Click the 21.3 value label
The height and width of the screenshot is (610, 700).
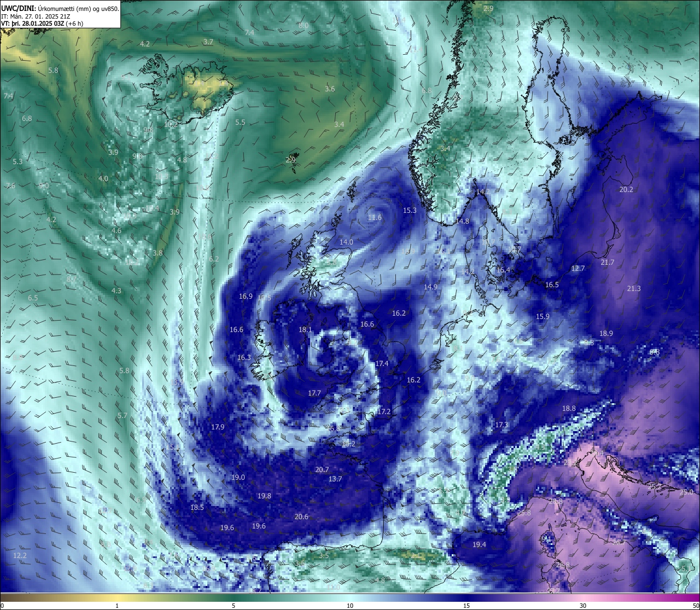point(634,288)
